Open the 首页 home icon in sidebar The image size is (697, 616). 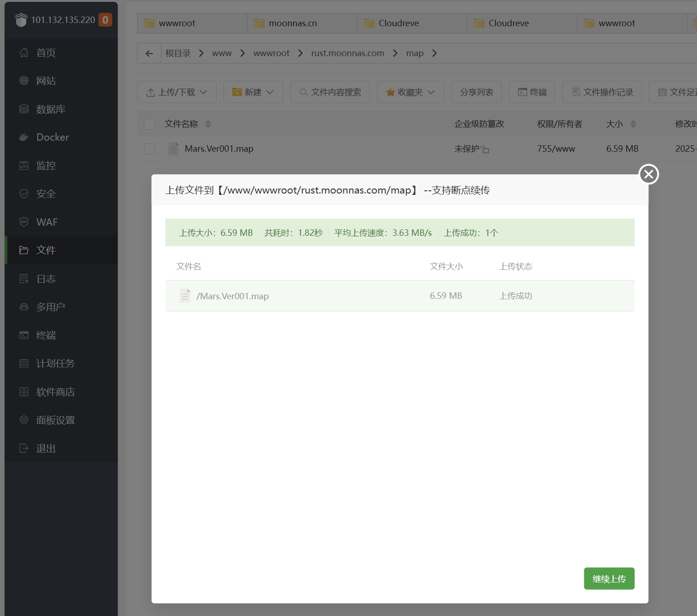(24, 52)
